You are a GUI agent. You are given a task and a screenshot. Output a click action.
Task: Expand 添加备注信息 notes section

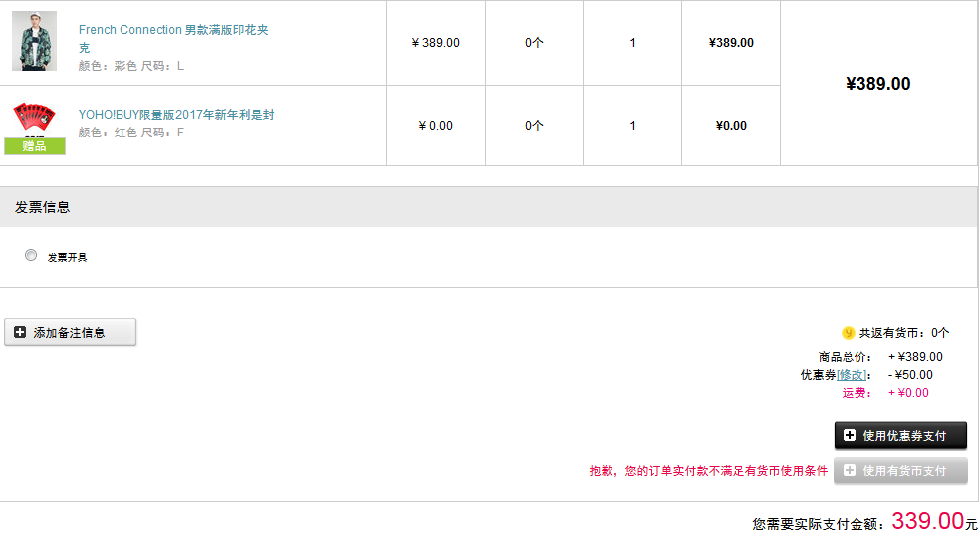point(70,332)
